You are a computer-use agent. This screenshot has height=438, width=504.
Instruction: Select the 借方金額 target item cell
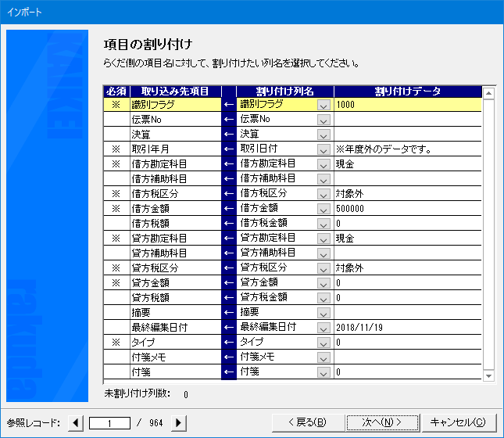tap(176, 208)
